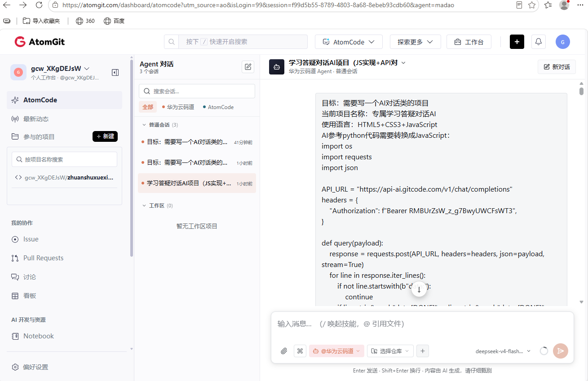Start a new Agent conversation with the compose icon
The image size is (588, 381).
[x=248, y=67]
